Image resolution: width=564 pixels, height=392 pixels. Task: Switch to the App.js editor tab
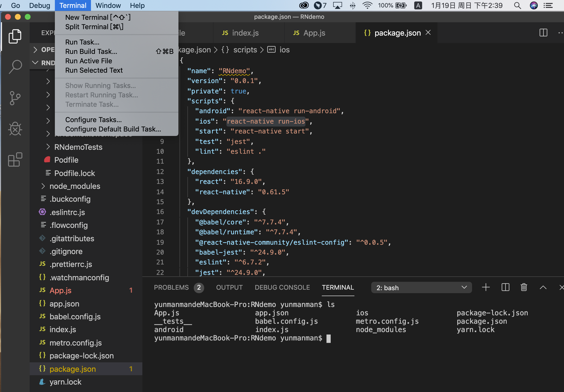click(x=320, y=33)
